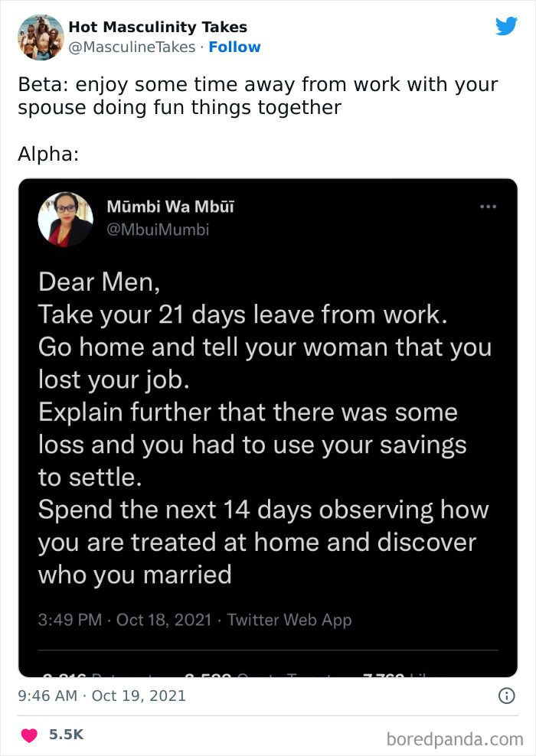Toggle following state of Hot Masculinity Takes
536x756 pixels.
point(235,47)
